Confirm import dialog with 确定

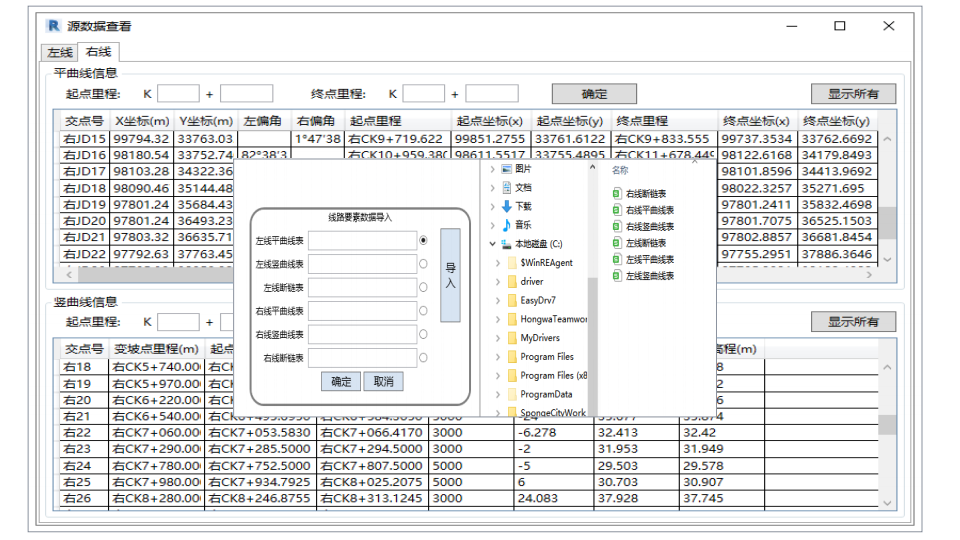(341, 381)
